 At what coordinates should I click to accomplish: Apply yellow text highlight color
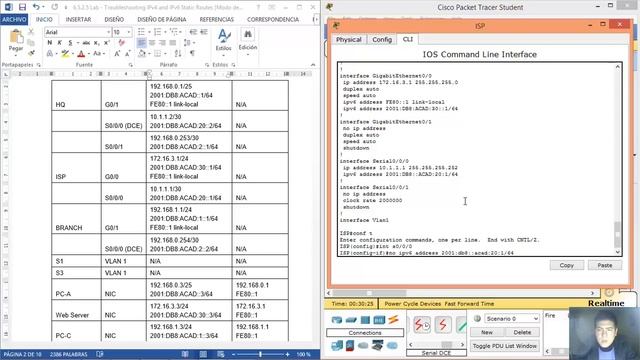coord(65,53)
